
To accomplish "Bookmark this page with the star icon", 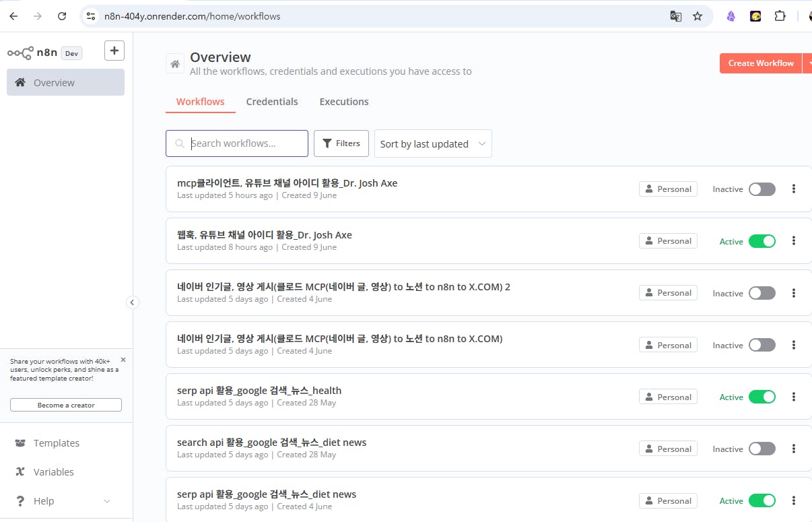I will click(698, 16).
